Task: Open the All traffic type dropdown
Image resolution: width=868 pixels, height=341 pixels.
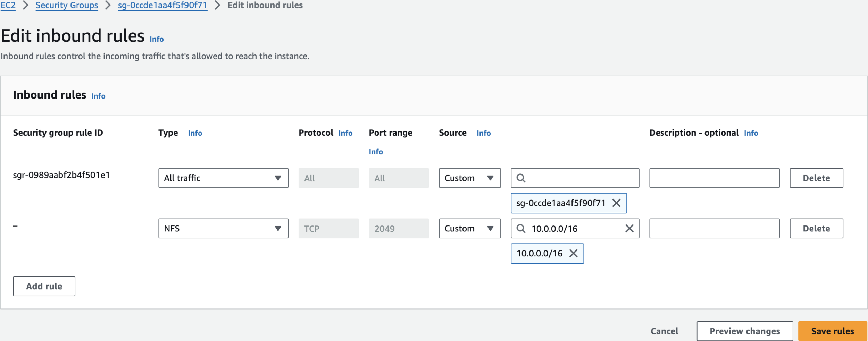Action: point(223,178)
